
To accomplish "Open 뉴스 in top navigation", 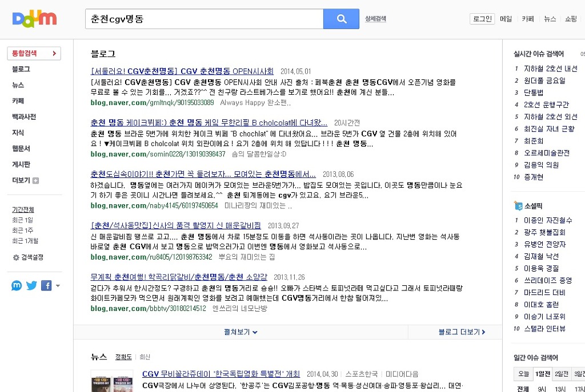I will click(x=550, y=19).
